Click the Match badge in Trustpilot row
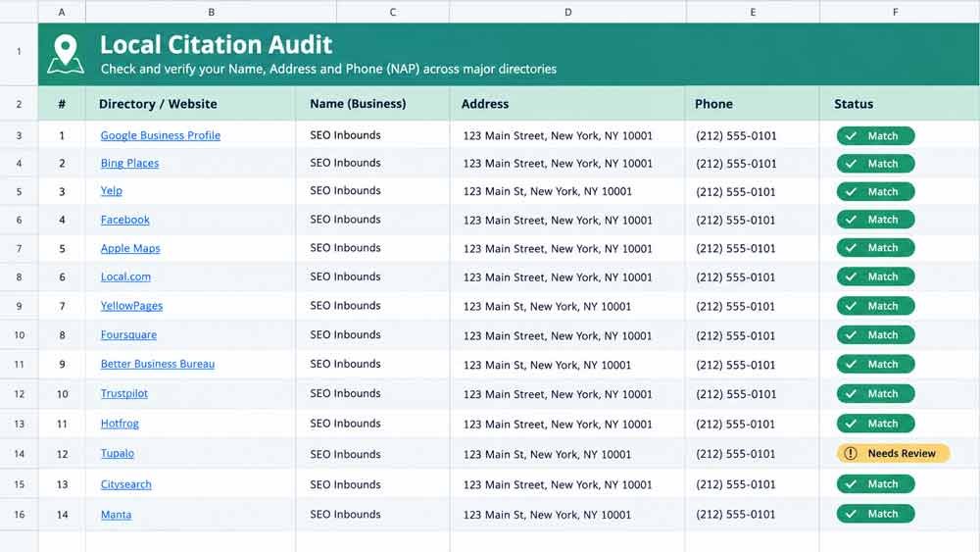 (875, 394)
